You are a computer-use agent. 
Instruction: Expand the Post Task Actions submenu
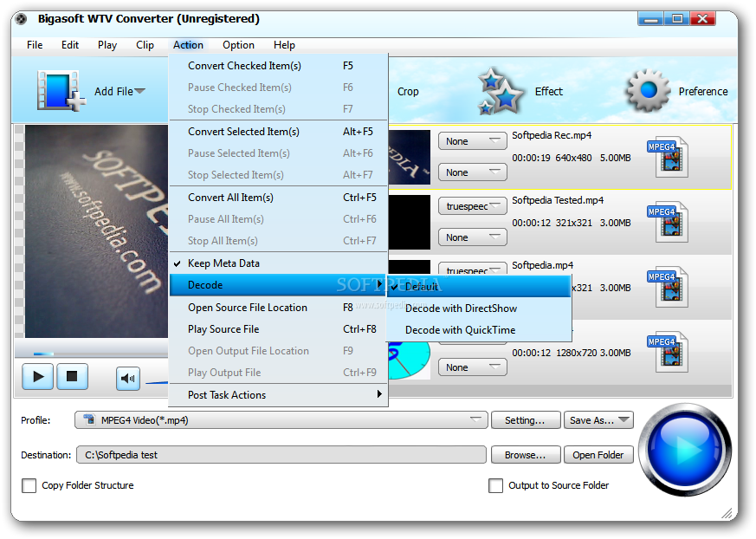tap(278, 395)
